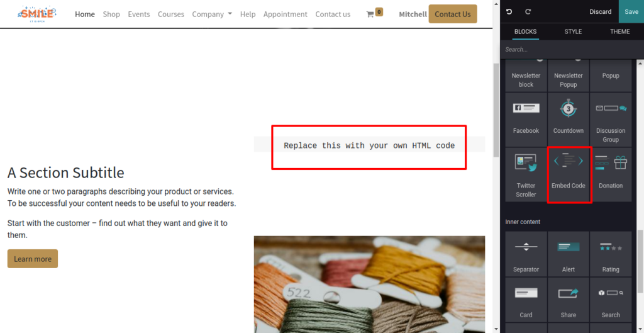Choose the Facebook block
Viewport: 644px width, 333px height.
(526, 119)
